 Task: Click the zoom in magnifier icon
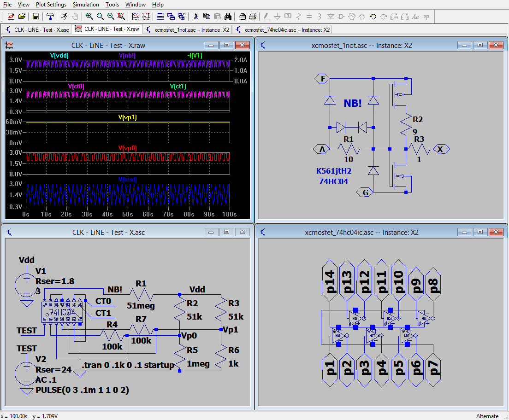89,17
